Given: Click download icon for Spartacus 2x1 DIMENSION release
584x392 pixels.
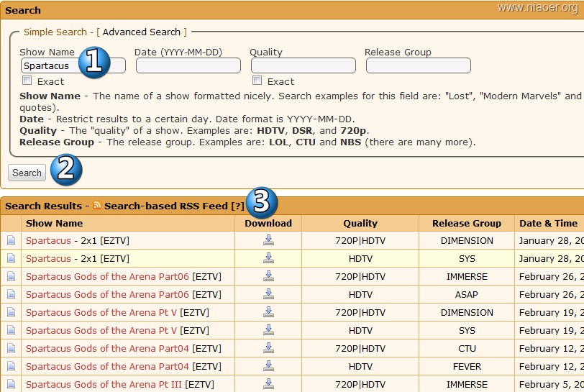Looking at the screenshot, I should (x=268, y=240).
